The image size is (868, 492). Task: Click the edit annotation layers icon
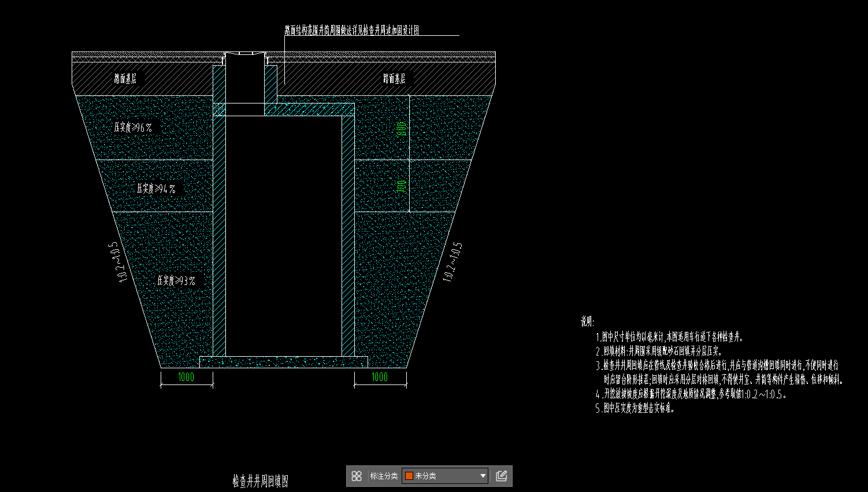click(502, 476)
